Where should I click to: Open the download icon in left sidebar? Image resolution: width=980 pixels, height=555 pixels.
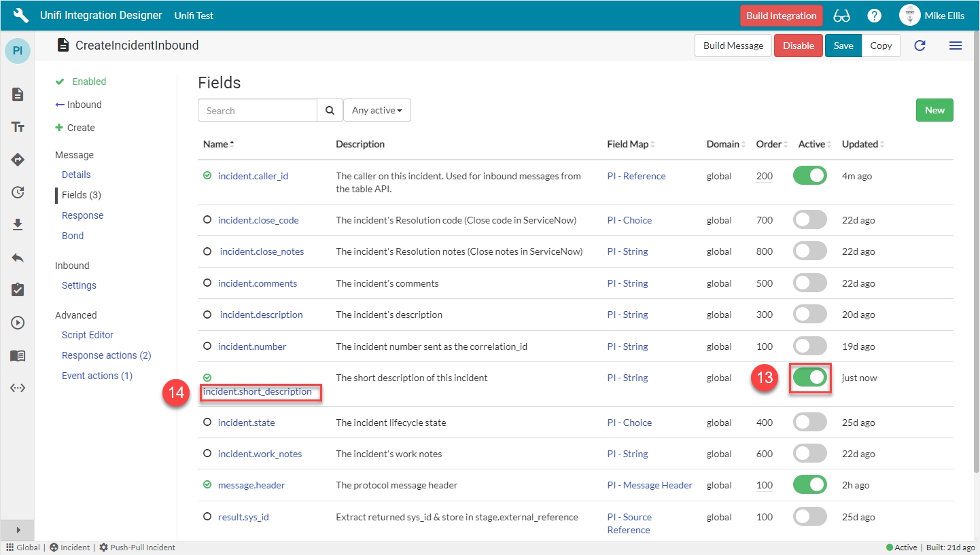click(18, 224)
